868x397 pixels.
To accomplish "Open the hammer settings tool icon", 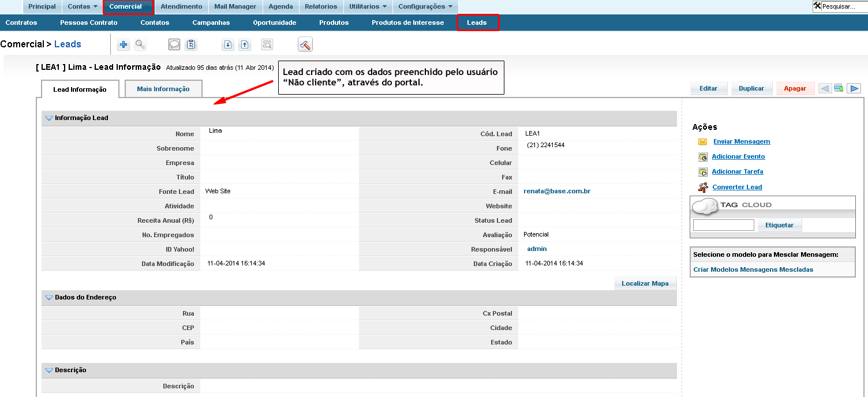I will pyautogui.click(x=305, y=44).
